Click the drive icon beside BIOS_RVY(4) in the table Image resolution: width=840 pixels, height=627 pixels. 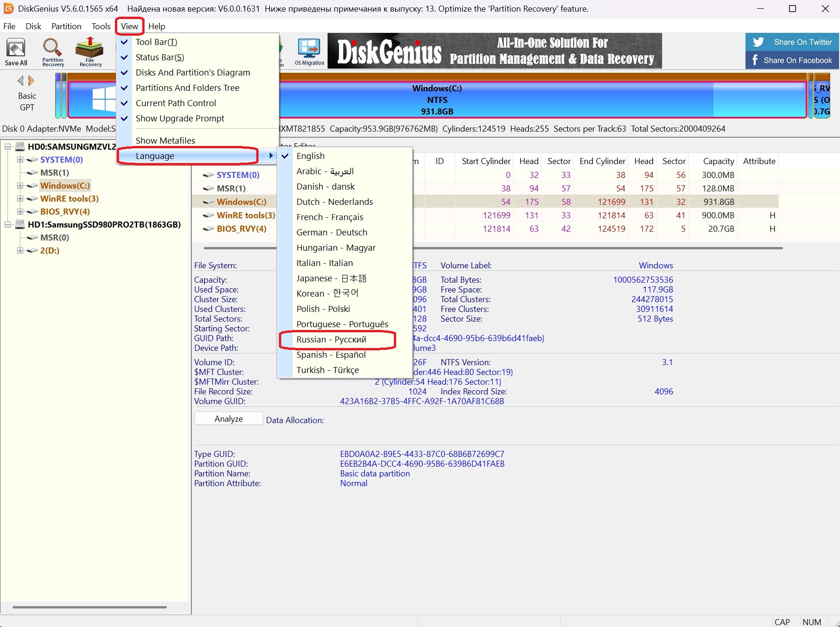(x=208, y=229)
